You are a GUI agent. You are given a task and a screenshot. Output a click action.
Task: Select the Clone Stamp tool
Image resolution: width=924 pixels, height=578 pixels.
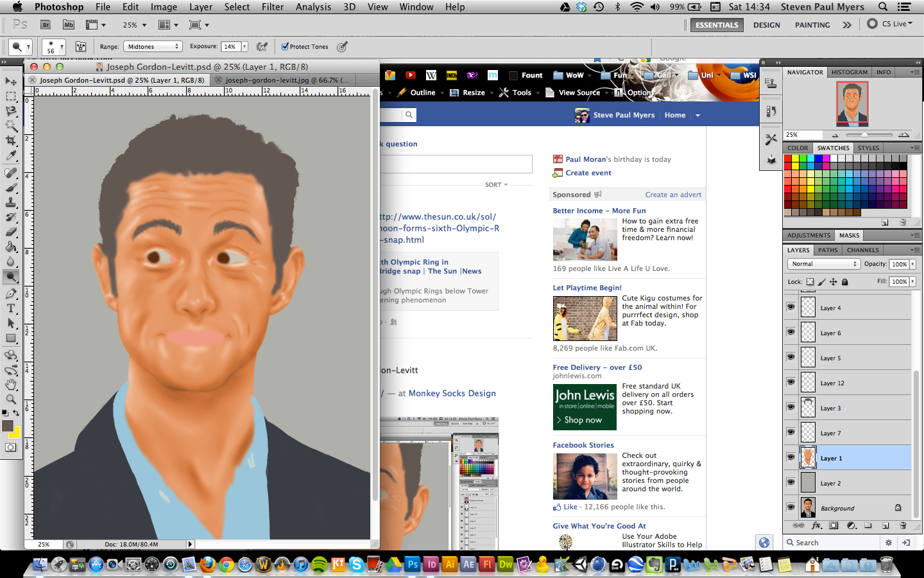tap(11, 202)
